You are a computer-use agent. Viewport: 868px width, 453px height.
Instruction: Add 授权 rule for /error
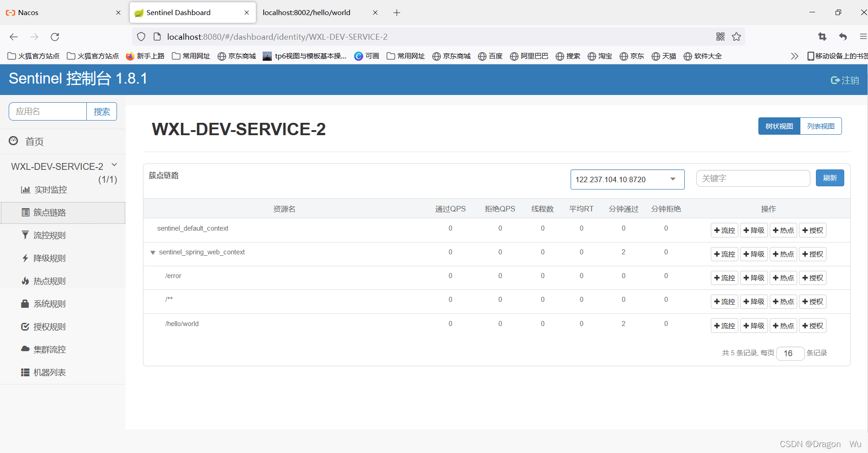click(x=812, y=278)
